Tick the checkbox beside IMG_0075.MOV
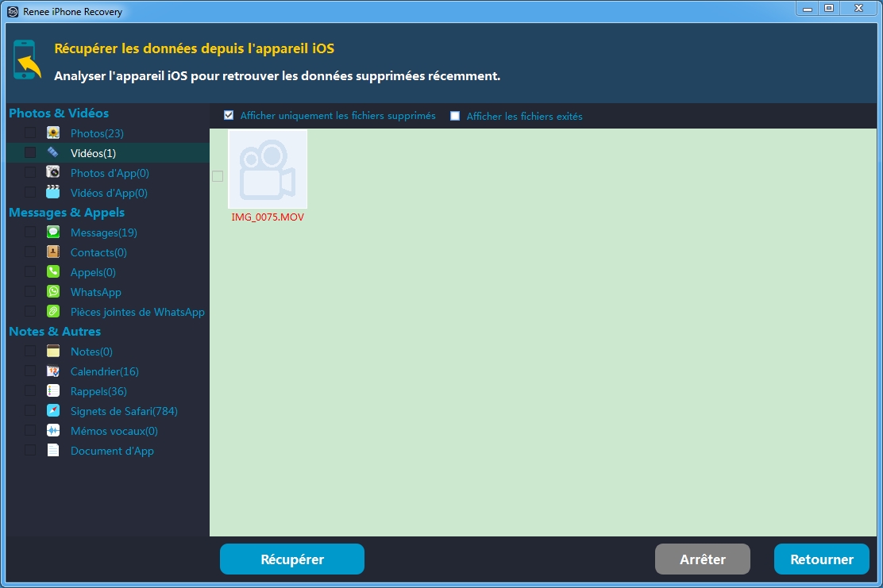The image size is (883, 588). [x=218, y=176]
